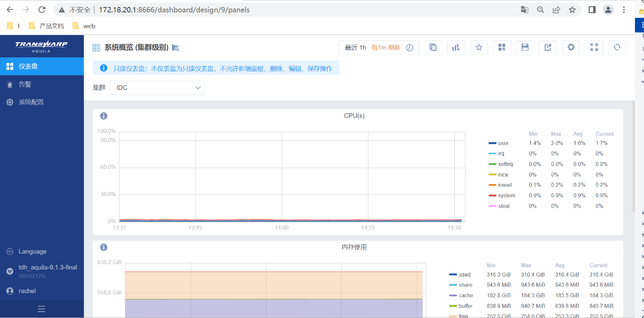The image size is (644, 318).
Task: Click the Max column header in the CPU legend
Action: coord(556,134)
